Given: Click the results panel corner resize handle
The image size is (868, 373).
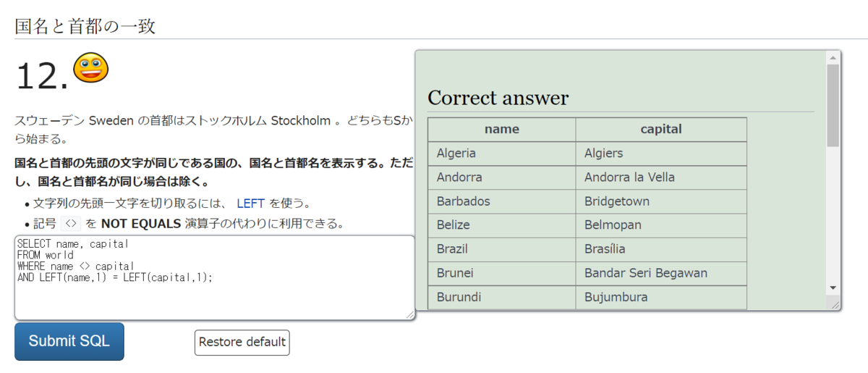Looking at the screenshot, I should coord(836,306).
